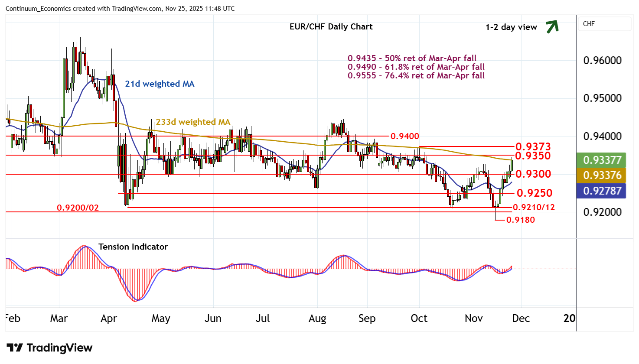Click the 21d weighted MA label
The height and width of the screenshot is (364, 639).
[x=160, y=84]
